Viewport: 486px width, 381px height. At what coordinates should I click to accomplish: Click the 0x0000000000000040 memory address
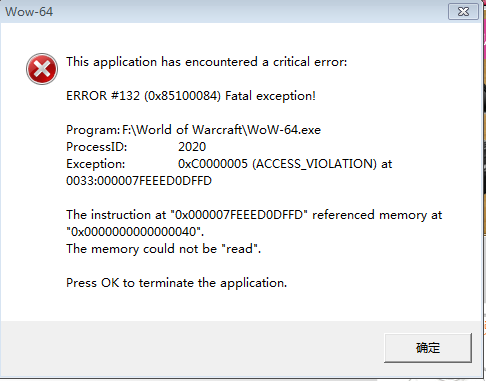[x=135, y=232]
